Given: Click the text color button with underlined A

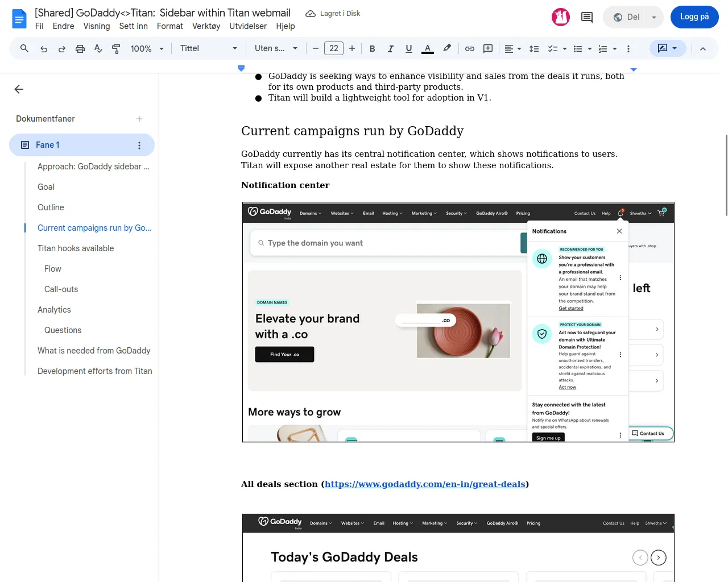Looking at the screenshot, I should pos(428,49).
